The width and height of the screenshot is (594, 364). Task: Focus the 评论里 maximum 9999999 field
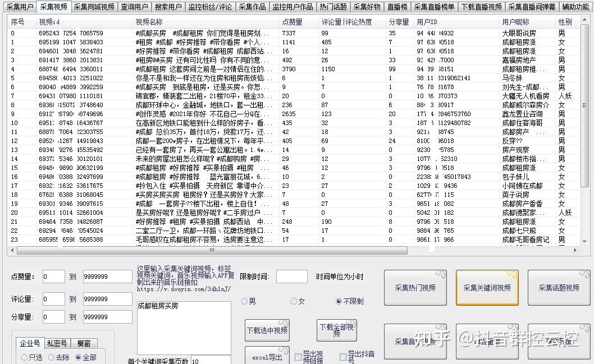coord(108,299)
